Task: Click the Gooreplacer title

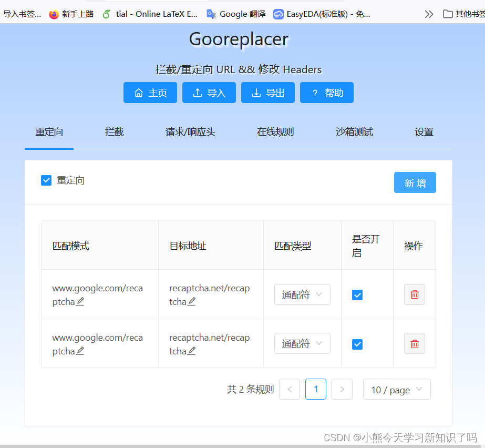Action: click(x=239, y=39)
